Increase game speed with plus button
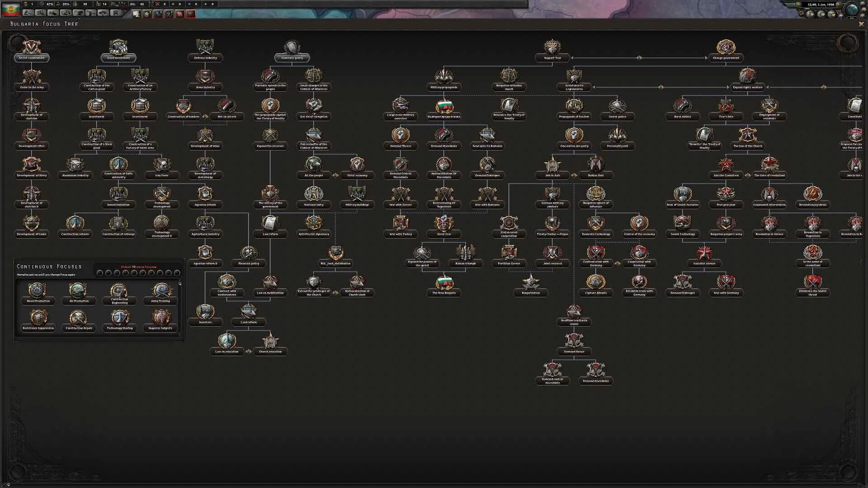The width and height of the screenshot is (868, 488). [838, 5]
